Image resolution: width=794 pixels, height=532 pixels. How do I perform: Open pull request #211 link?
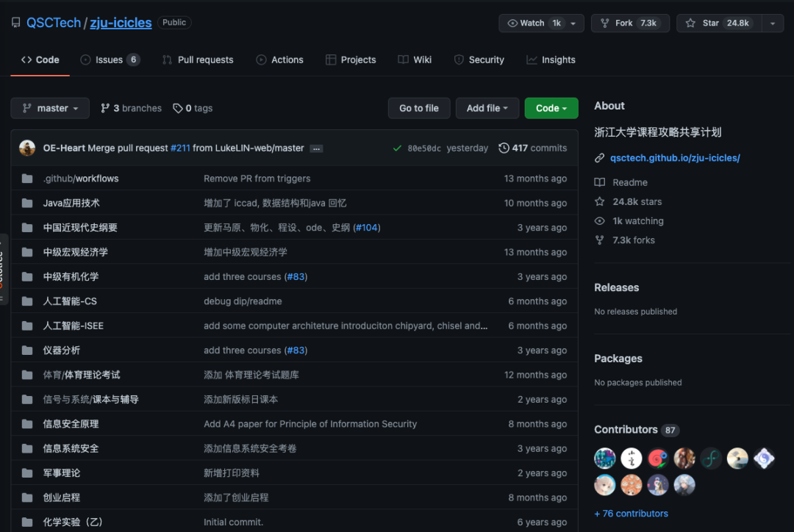[x=180, y=148]
